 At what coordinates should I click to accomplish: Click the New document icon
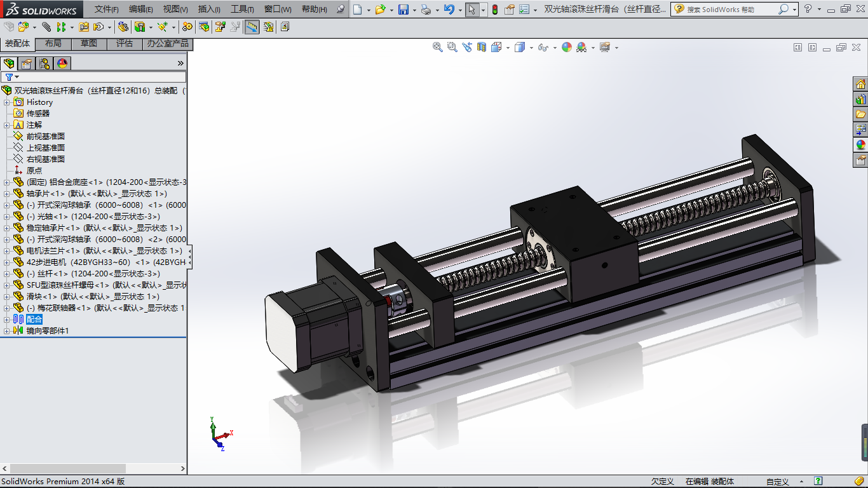click(x=358, y=10)
